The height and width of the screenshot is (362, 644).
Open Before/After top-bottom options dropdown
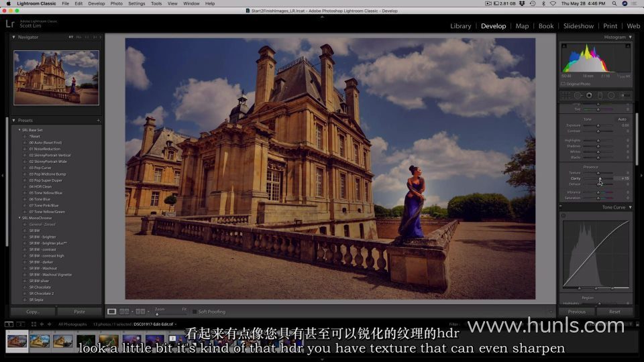point(148,312)
